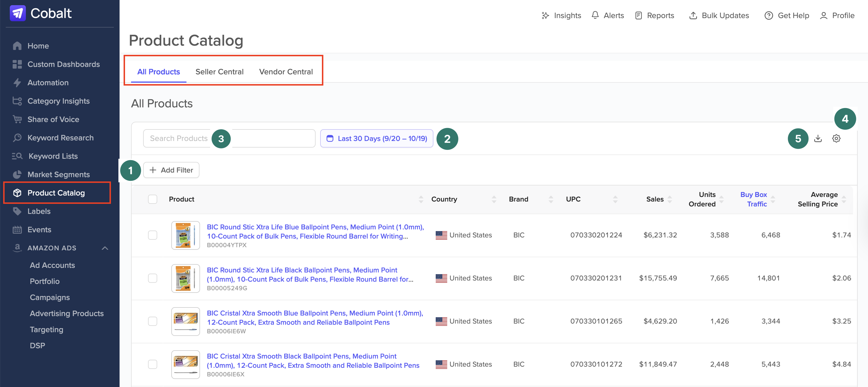Click thumbnail of BIC Round Stic Black pens
868x387 pixels.
pyautogui.click(x=186, y=278)
